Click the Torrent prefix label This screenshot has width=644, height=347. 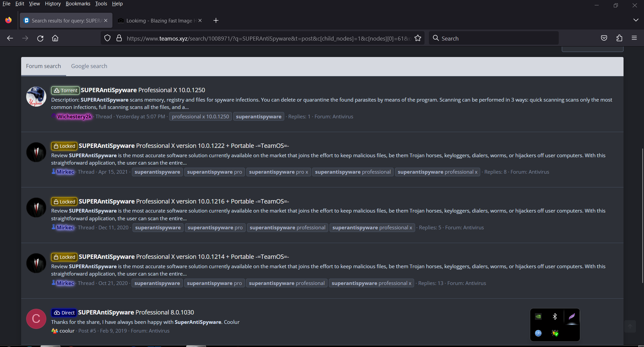pyautogui.click(x=65, y=91)
